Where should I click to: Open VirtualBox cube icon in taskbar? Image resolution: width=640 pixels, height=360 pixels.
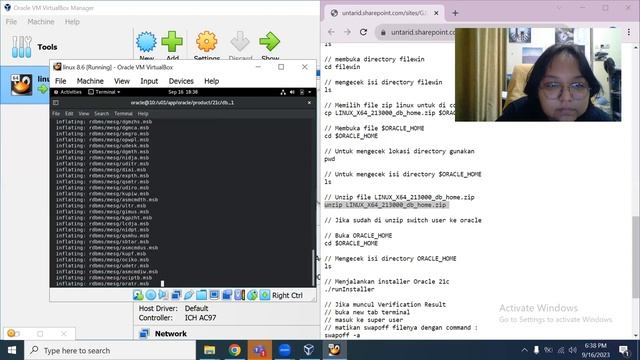click(x=309, y=350)
